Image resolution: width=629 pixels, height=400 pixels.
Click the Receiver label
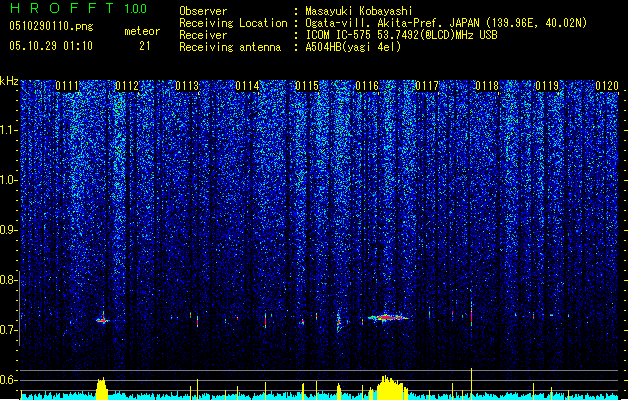coord(203,35)
